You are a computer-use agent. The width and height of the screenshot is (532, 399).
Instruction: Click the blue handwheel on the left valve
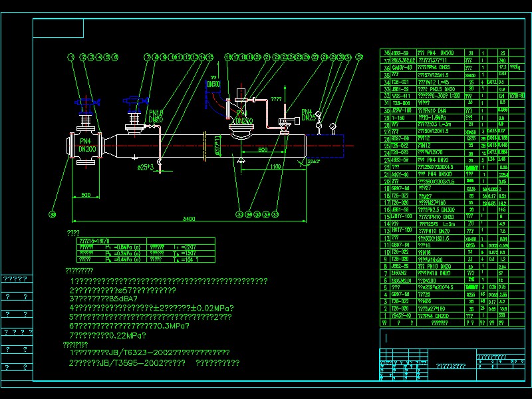[87, 102]
